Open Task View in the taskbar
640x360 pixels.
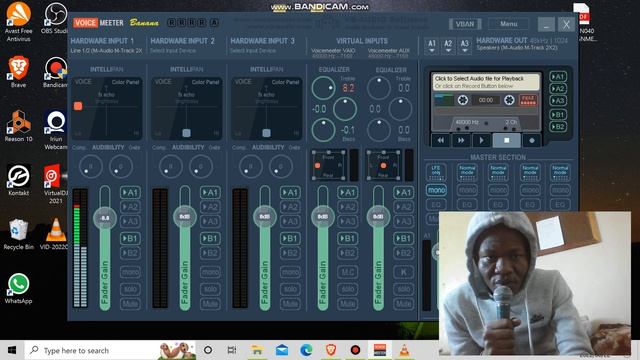tap(232, 350)
